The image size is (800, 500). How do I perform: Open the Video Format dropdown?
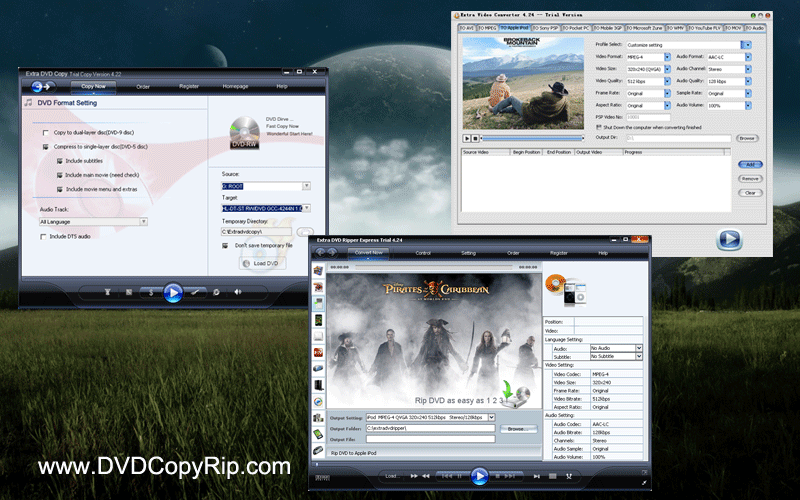pos(667,57)
